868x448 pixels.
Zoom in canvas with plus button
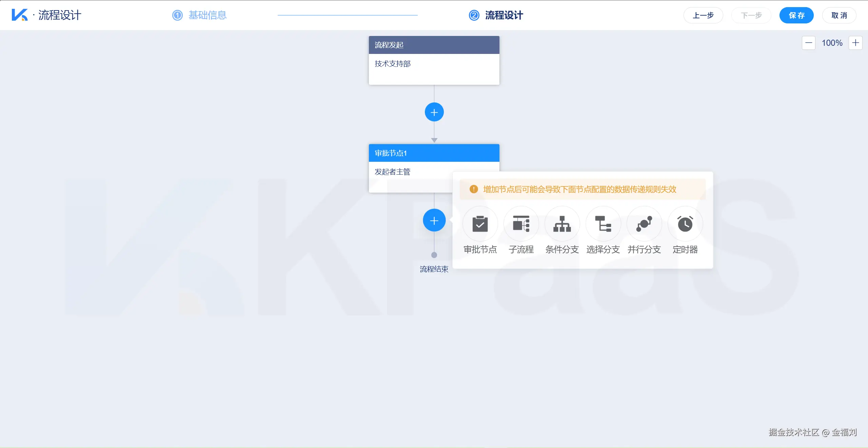855,43
